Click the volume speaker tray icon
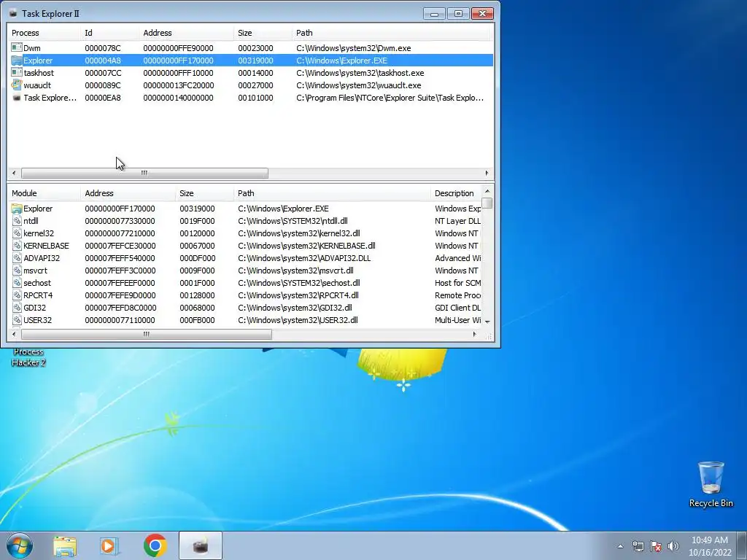This screenshot has height=560, width=747. coord(673,546)
